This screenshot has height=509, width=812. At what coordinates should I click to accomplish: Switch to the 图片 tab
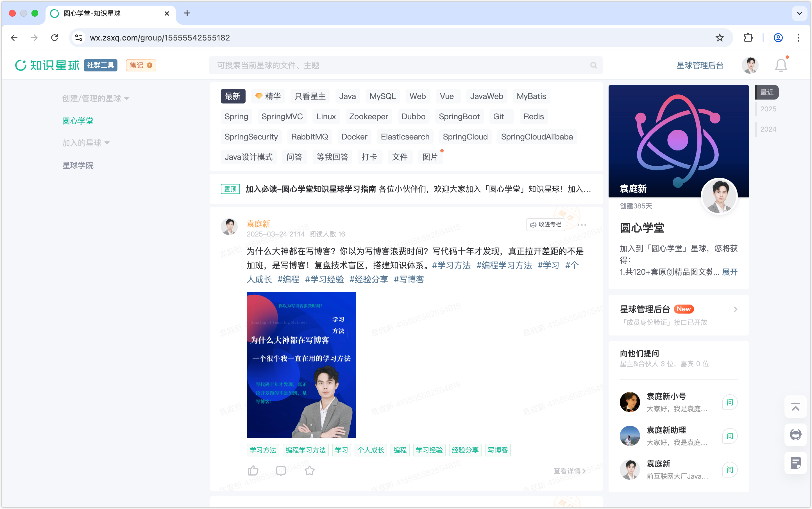pos(430,157)
